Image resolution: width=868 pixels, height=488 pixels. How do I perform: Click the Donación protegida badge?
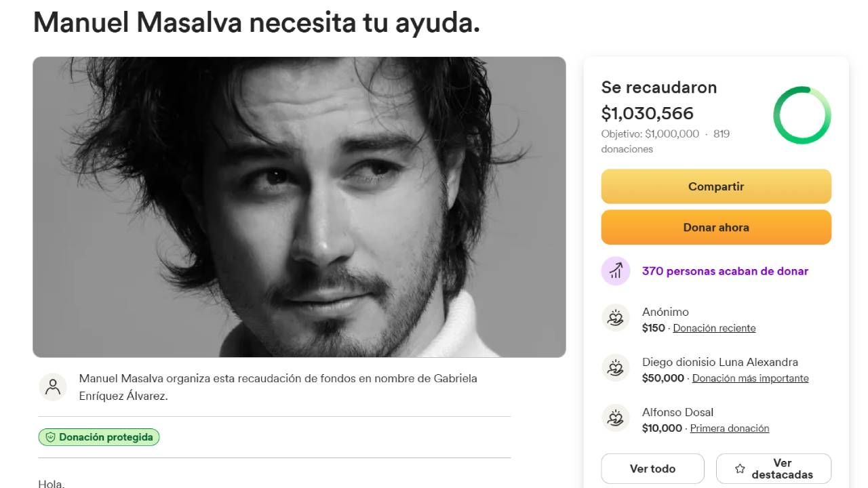(x=99, y=437)
